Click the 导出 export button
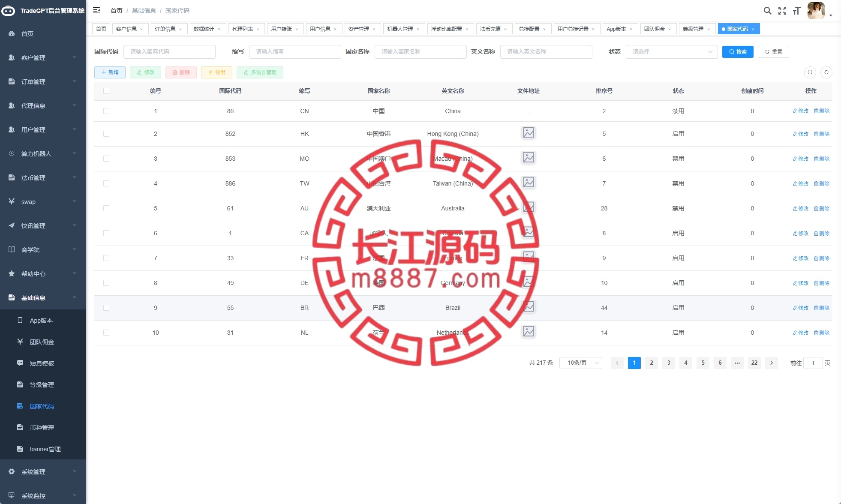This screenshot has width=841, height=504. tap(216, 72)
